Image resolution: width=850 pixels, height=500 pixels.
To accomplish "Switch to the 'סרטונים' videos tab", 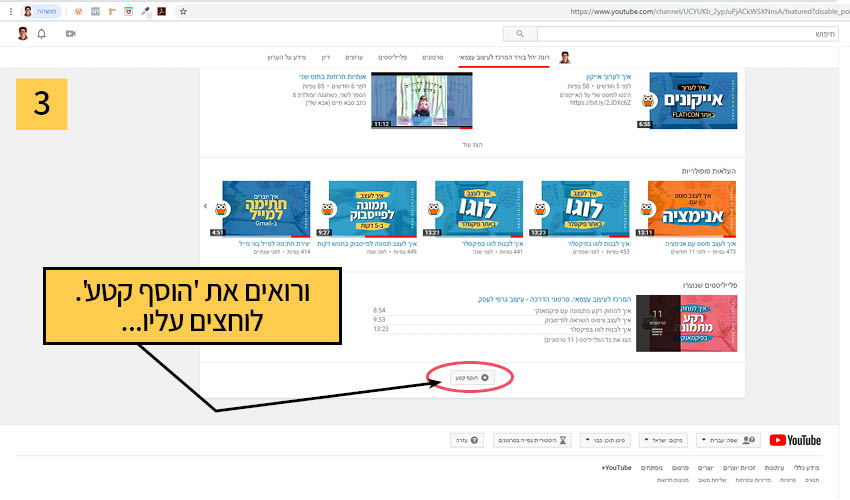I will tap(432, 58).
